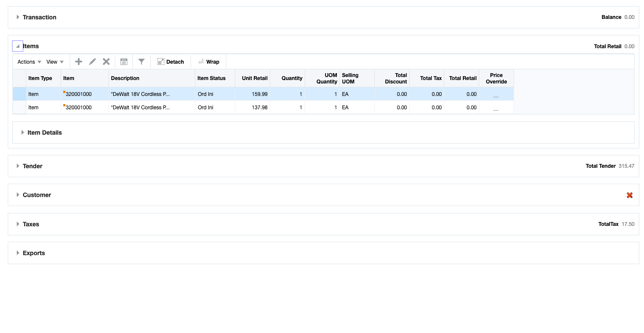Expand the Item Details section

(23, 133)
